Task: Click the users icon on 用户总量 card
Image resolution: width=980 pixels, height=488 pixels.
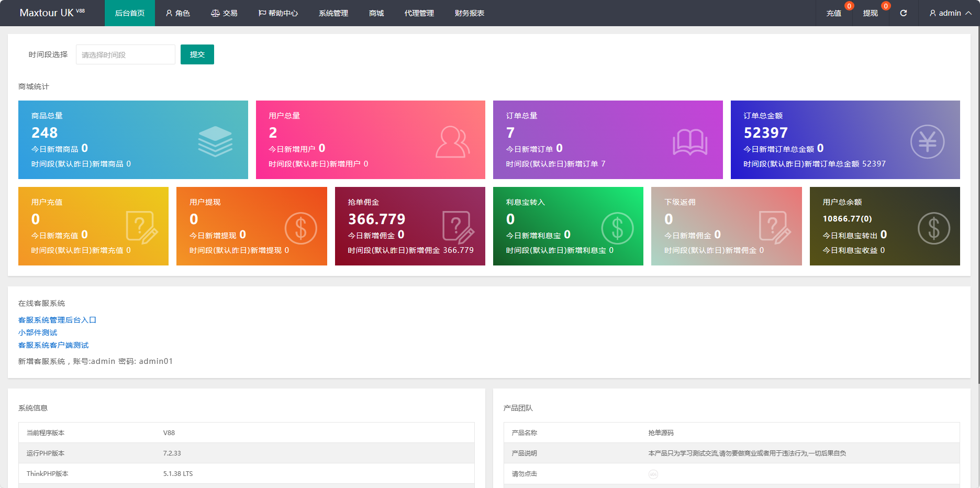Action: point(453,141)
